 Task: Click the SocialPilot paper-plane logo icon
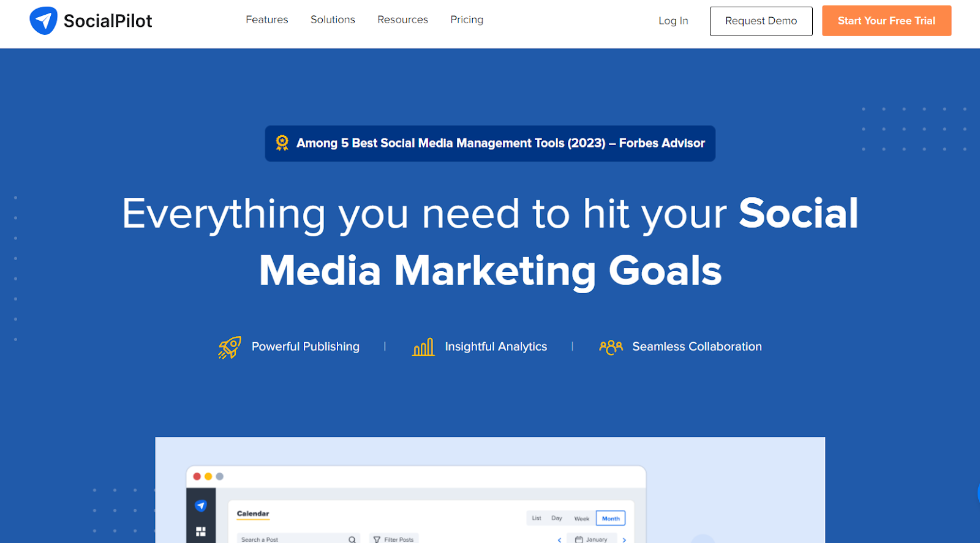tap(43, 21)
